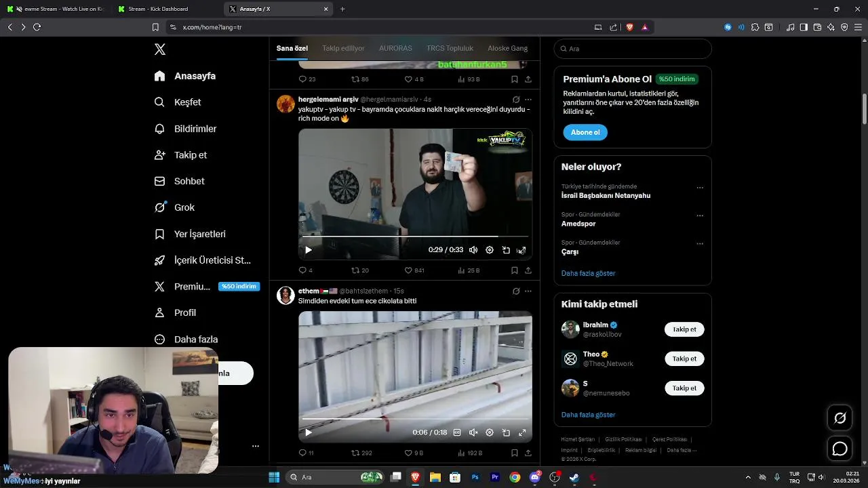Click Brave Rewards triangle icon

(x=644, y=27)
